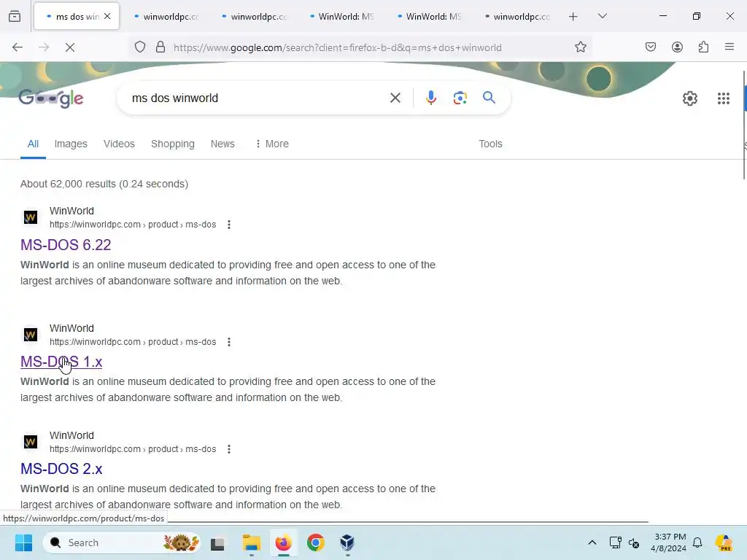
Task: Open options for MS-DOS 6.22 result
Action: [229, 225]
